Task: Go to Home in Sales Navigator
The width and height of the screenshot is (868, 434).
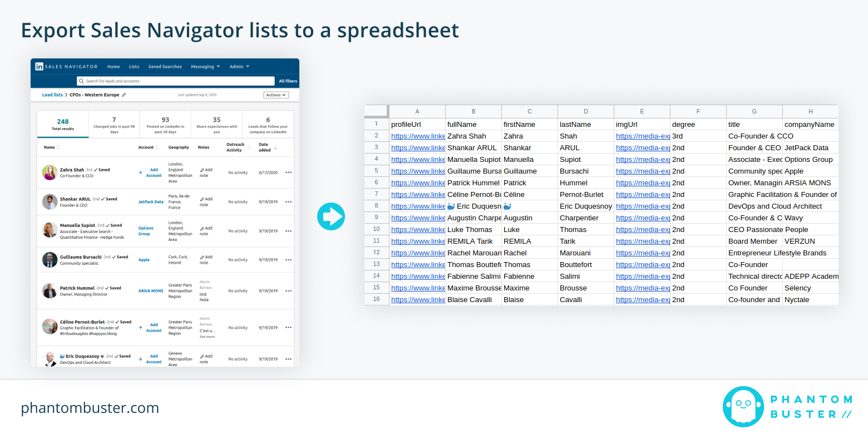Action: [114, 67]
